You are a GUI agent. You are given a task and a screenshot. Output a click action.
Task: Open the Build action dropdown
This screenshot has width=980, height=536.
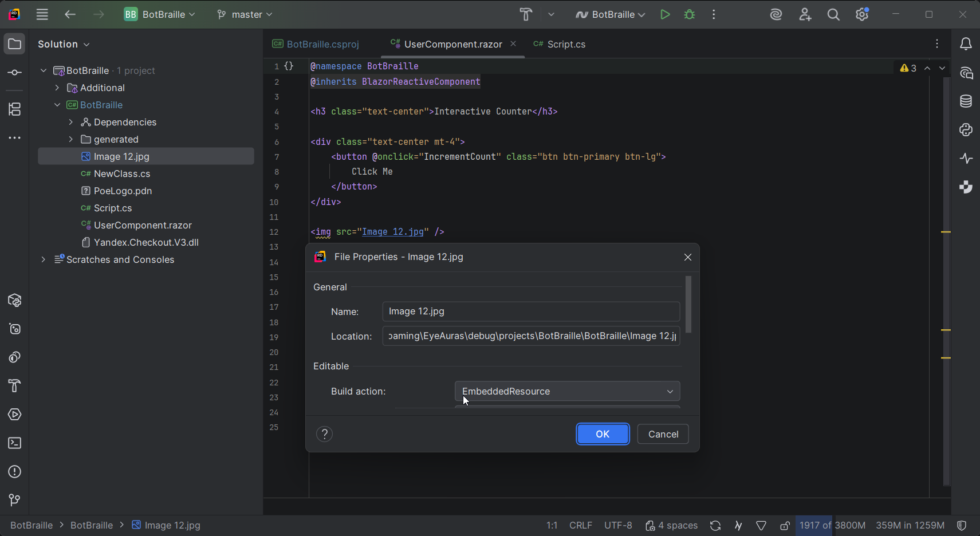pyautogui.click(x=567, y=391)
